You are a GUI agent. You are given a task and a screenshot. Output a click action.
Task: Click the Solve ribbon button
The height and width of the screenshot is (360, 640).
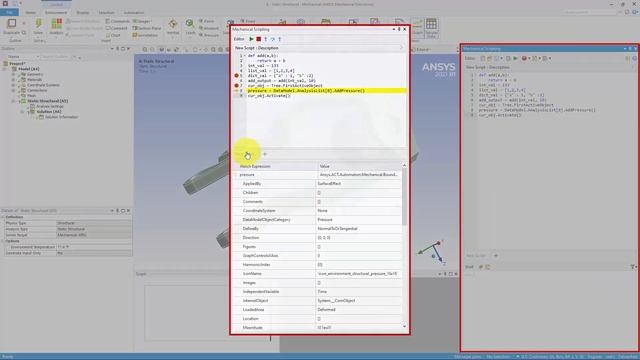[38, 27]
